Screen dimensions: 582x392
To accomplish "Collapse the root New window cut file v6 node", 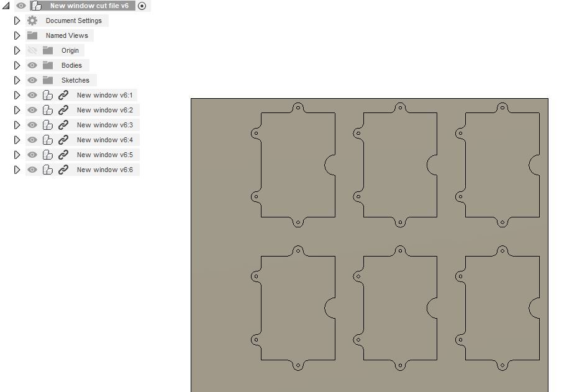I will [6, 6].
